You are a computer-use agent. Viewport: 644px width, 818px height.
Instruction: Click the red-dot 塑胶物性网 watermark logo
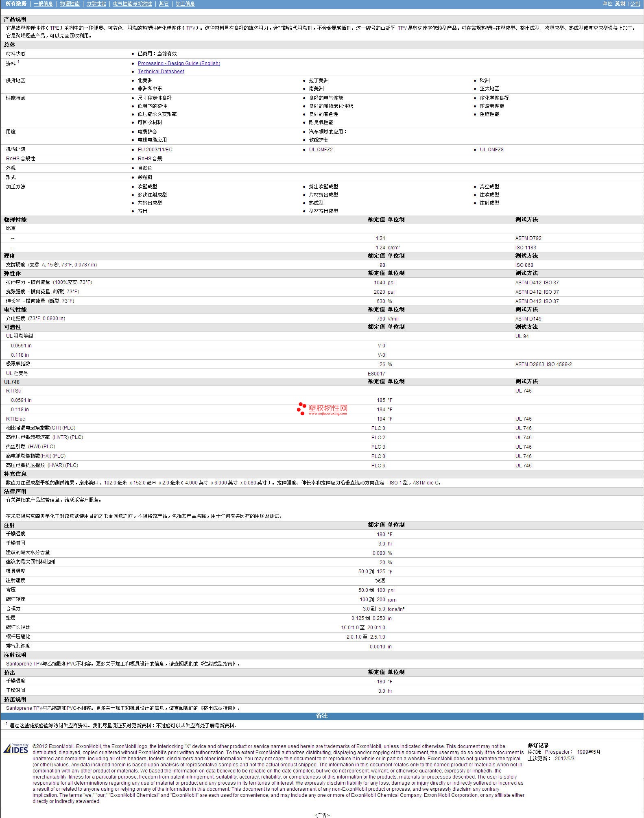coord(322,409)
